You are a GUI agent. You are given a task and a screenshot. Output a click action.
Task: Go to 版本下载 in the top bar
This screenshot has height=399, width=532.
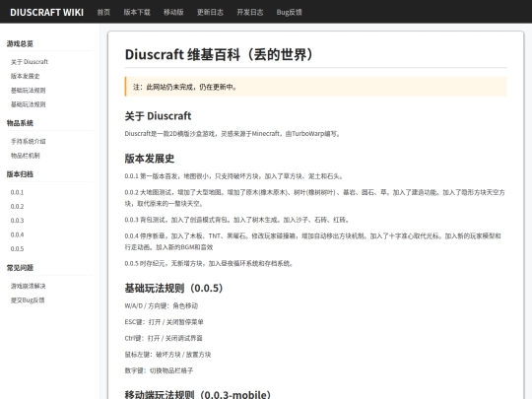coord(137,12)
